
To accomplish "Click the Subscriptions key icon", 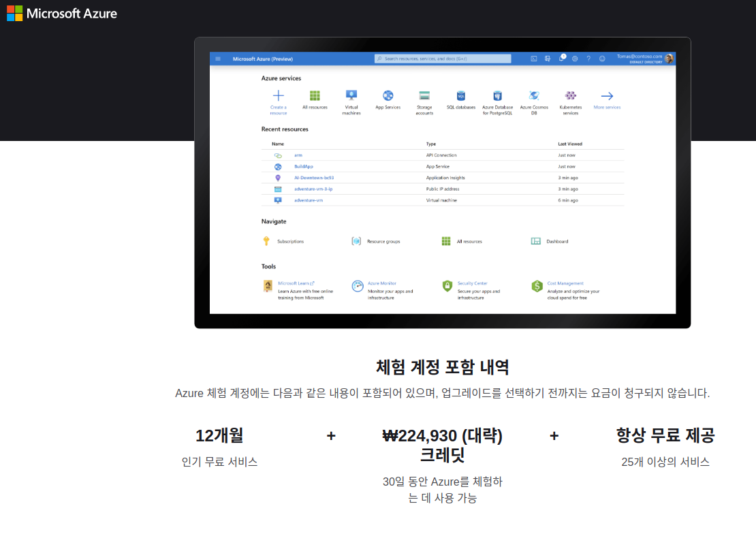I will 266,241.
